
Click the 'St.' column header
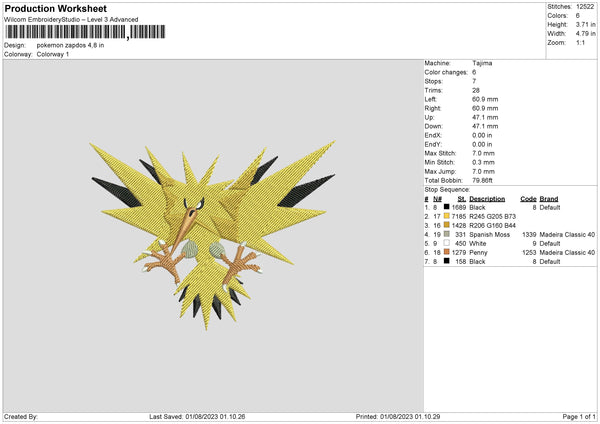[x=462, y=199]
